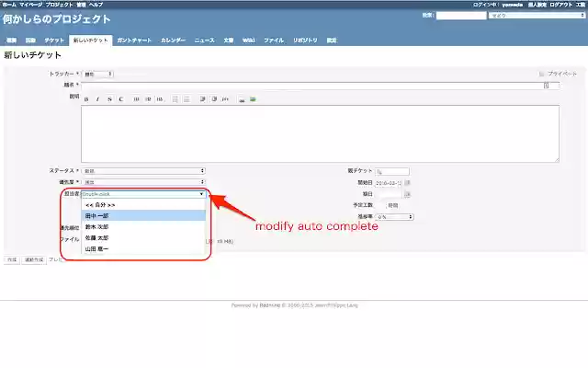Open calendar picker for due date

pos(408,194)
